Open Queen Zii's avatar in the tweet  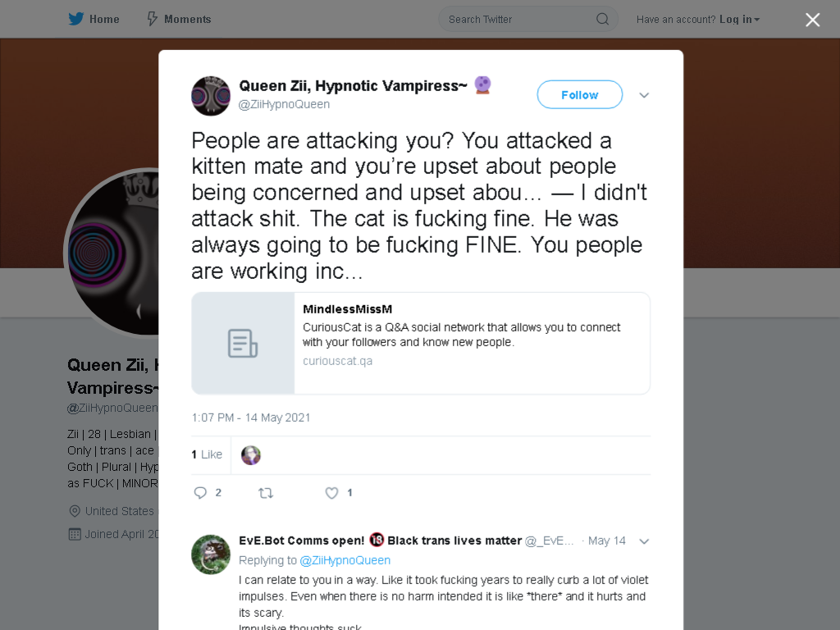[x=211, y=96]
